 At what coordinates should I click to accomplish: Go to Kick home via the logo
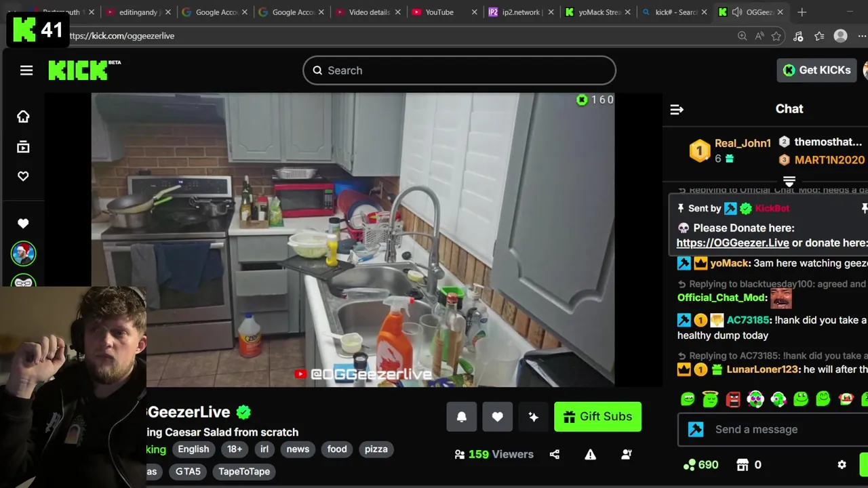[84, 70]
